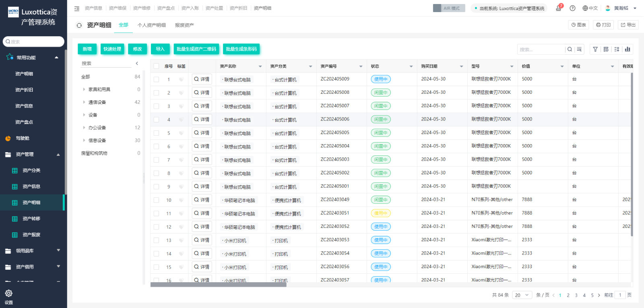Click the vertical table scrollbar
This screenshot has height=308, width=644.
click(632, 154)
